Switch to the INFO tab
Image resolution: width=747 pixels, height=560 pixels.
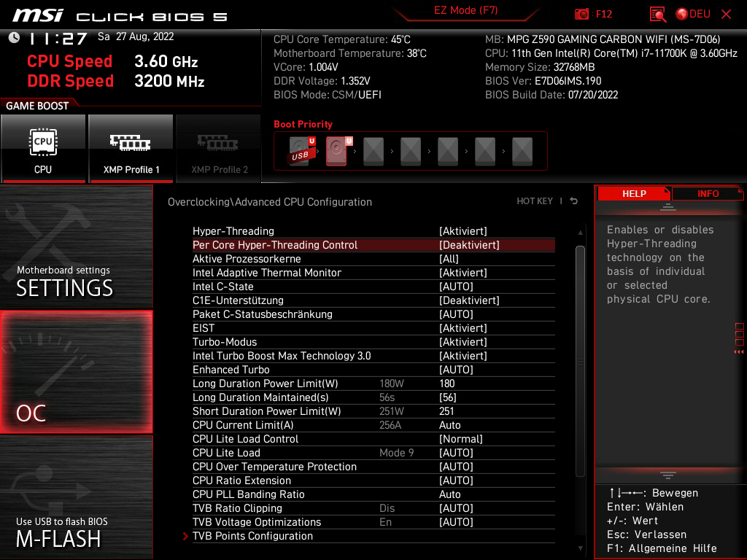pos(708,194)
